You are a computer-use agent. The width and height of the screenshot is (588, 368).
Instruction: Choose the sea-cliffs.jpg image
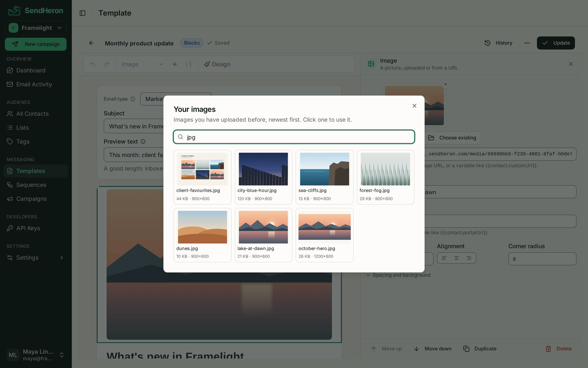324,177
